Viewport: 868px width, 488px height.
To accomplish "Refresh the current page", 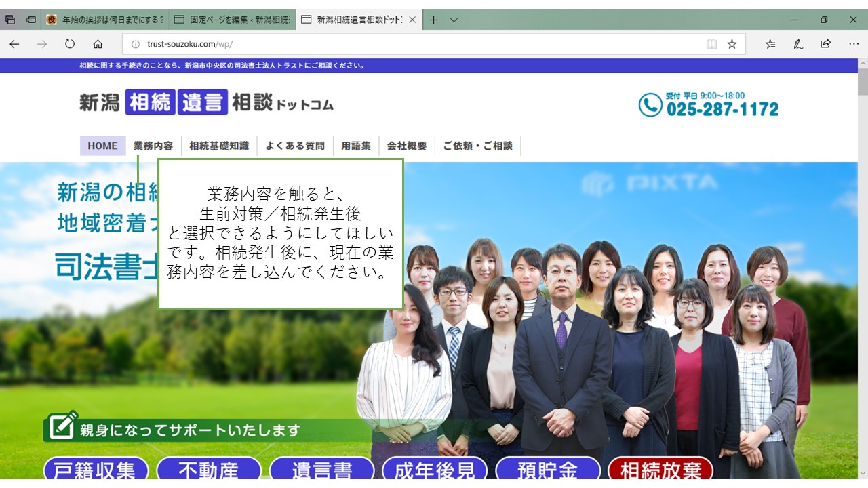I will (x=69, y=44).
